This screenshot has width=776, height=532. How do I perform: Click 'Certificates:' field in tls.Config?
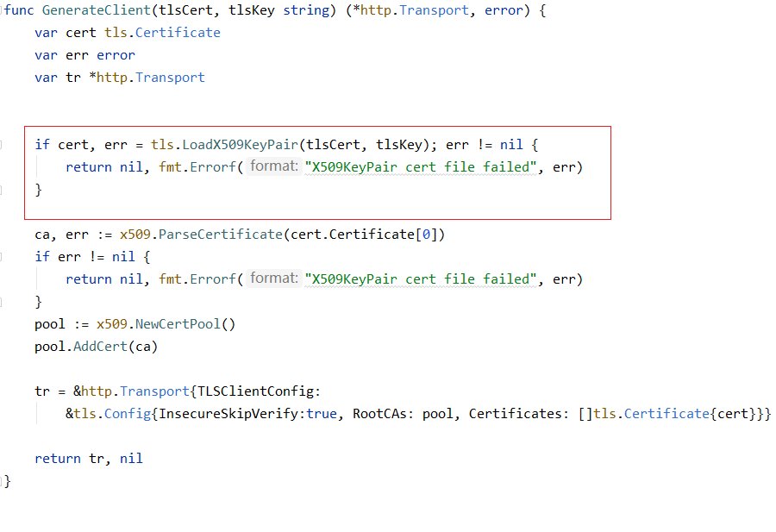[519, 414]
